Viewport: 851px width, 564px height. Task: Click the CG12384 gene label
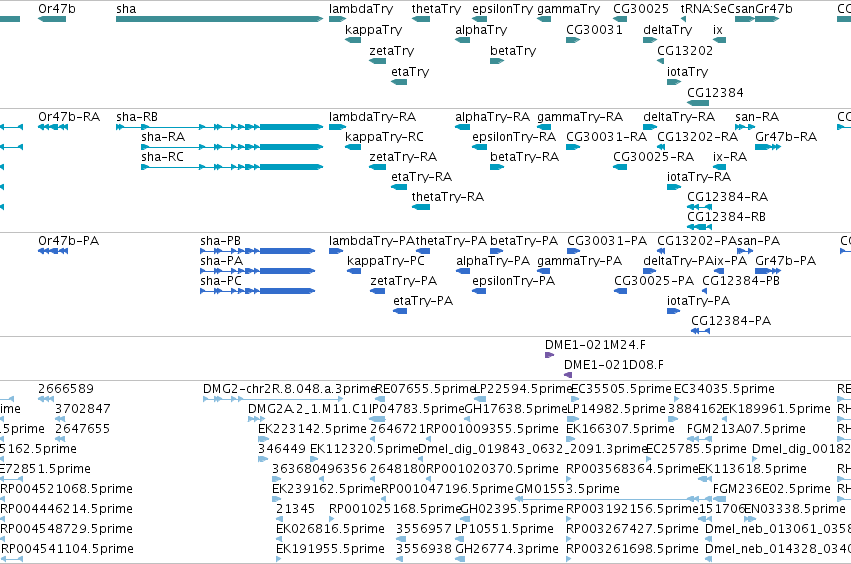pos(715,93)
